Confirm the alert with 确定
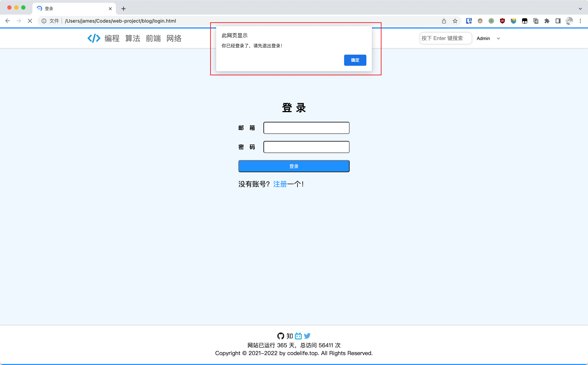 (x=355, y=60)
